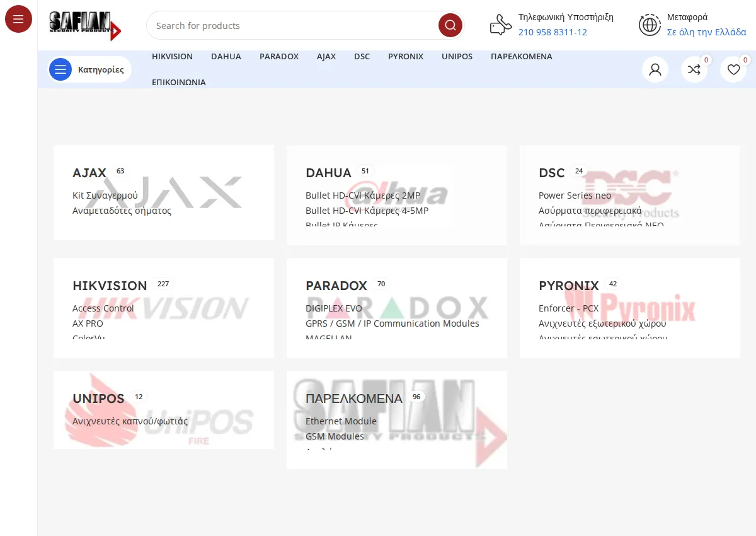Viewport: 756px width, 536px height.
Task: Open DIGIPLEX EVO under PARADOX
Action: point(334,308)
